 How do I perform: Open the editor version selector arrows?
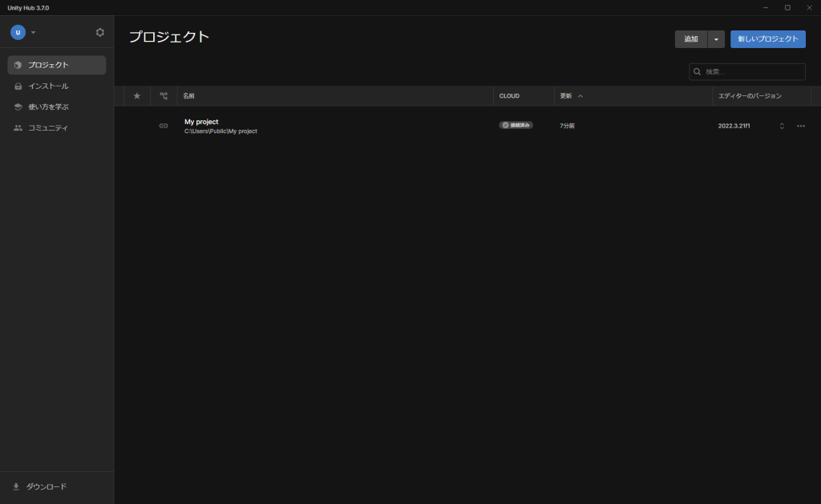click(782, 126)
